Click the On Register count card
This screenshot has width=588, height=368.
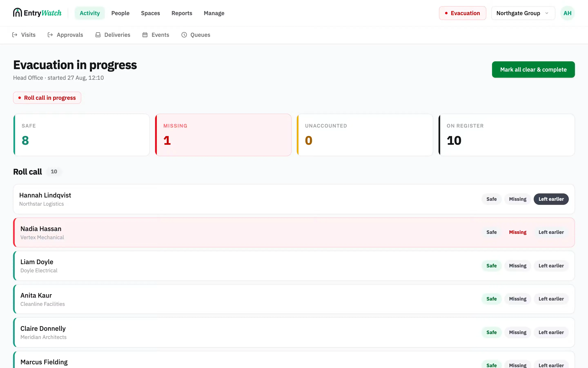506,135
